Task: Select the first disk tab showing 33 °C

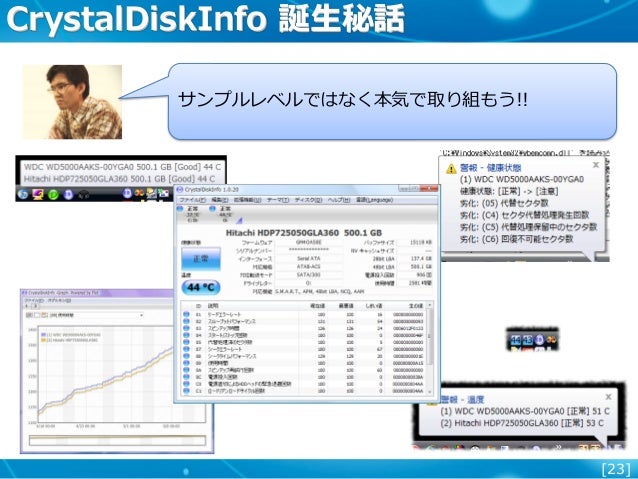Action: pyautogui.click(x=188, y=214)
